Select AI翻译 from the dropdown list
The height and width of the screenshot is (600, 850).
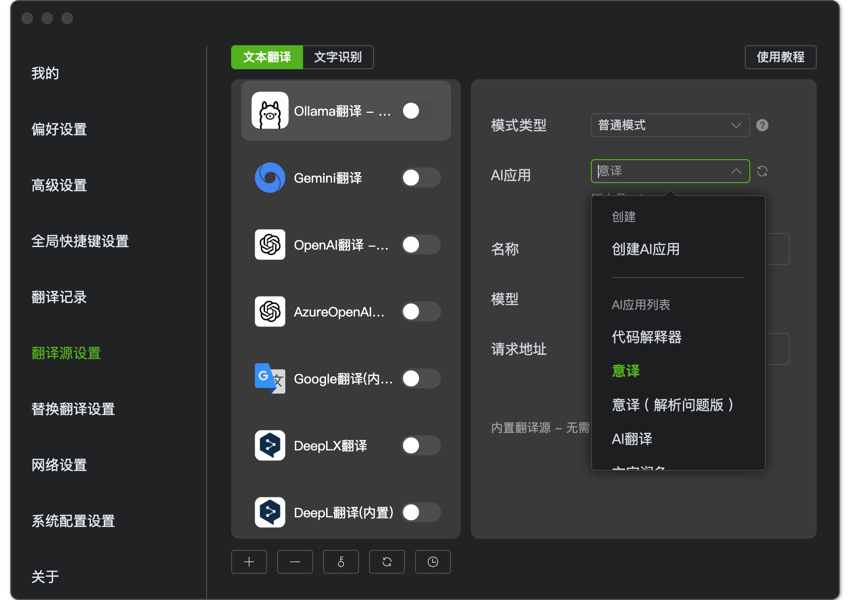632,439
